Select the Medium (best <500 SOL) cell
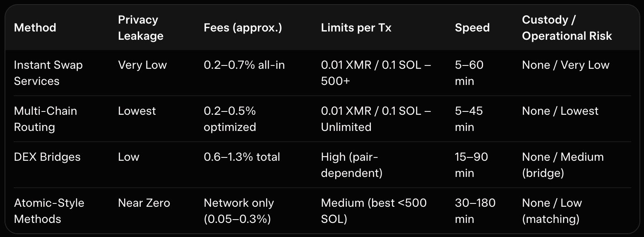Image resolution: width=644 pixels, height=237 pixels. tap(373, 211)
